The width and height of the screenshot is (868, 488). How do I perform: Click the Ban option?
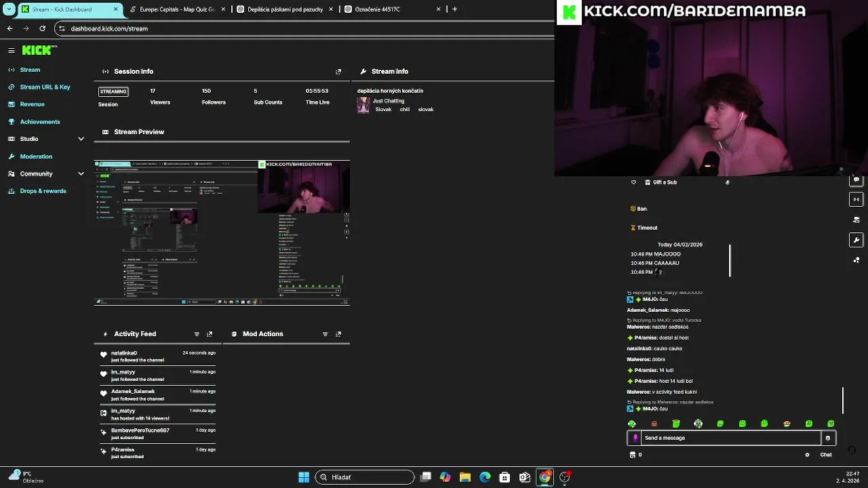click(x=638, y=209)
